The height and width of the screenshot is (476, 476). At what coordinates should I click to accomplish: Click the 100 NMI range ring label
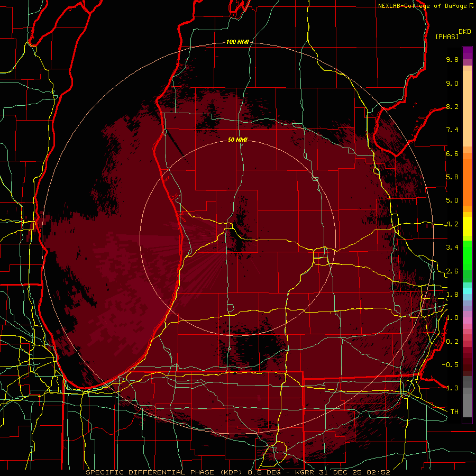click(237, 42)
